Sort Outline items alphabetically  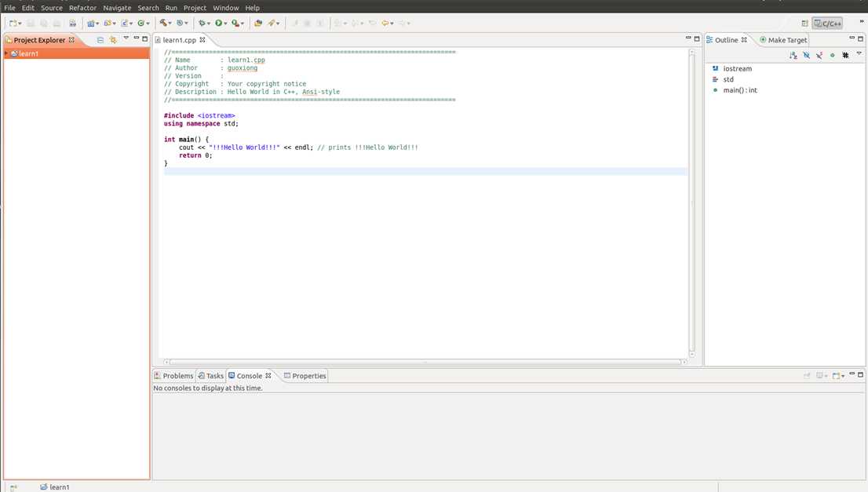(x=793, y=56)
